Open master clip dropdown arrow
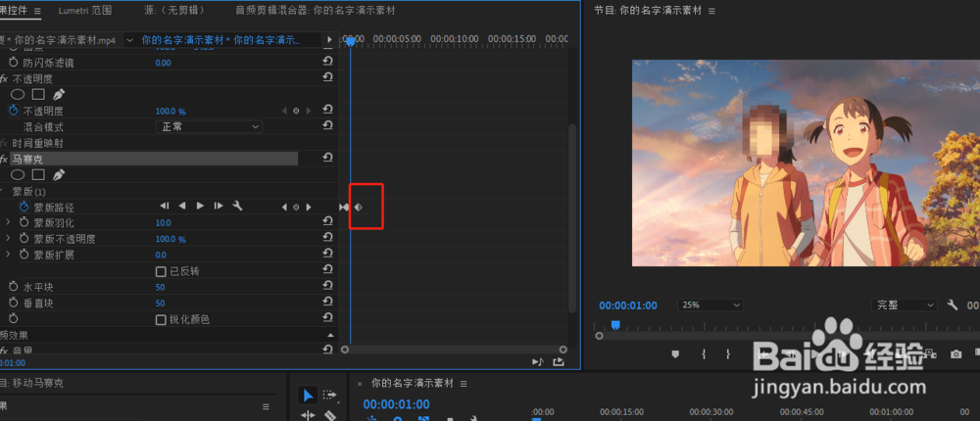The image size is (980, 421). tap(130, 40)
